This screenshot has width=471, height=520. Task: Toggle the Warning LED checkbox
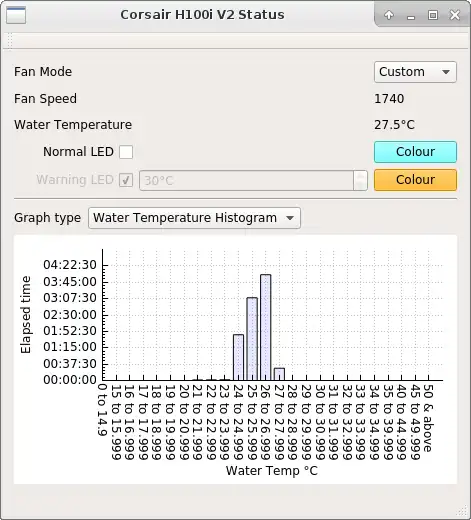click(x=126, y=180)
